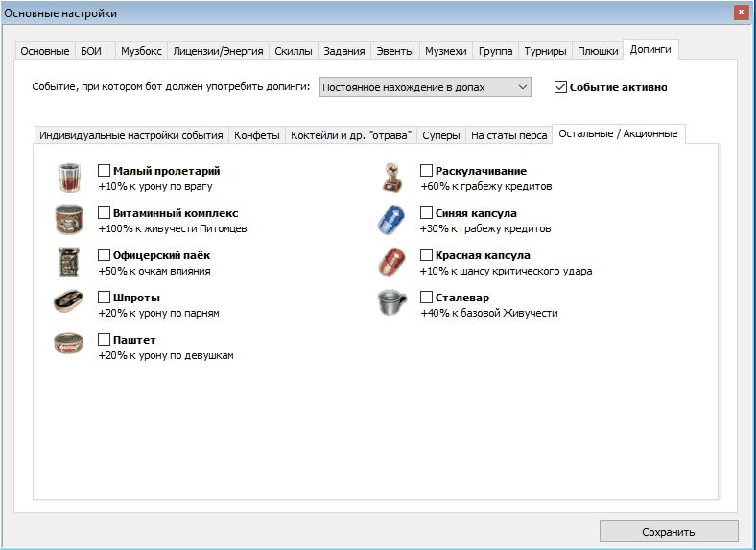Screen dimensions: 756x550
Task: Click the Красная капсула red capsule icon
Action: (391, 262)
